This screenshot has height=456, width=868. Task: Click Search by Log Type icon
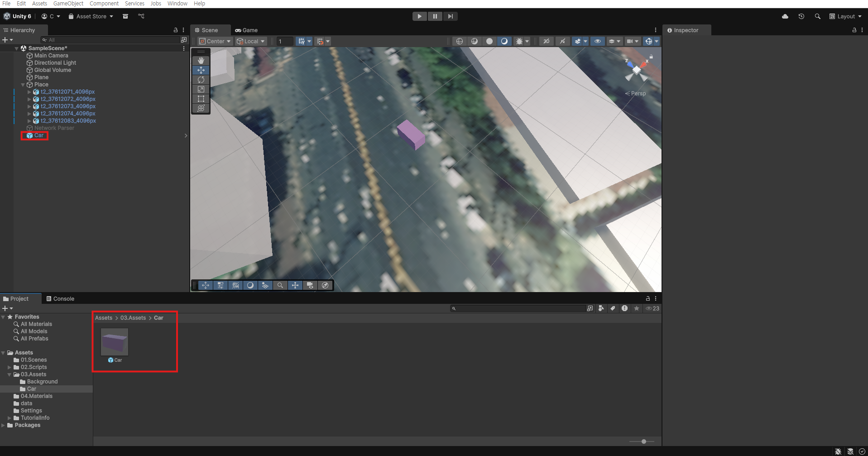625,308
